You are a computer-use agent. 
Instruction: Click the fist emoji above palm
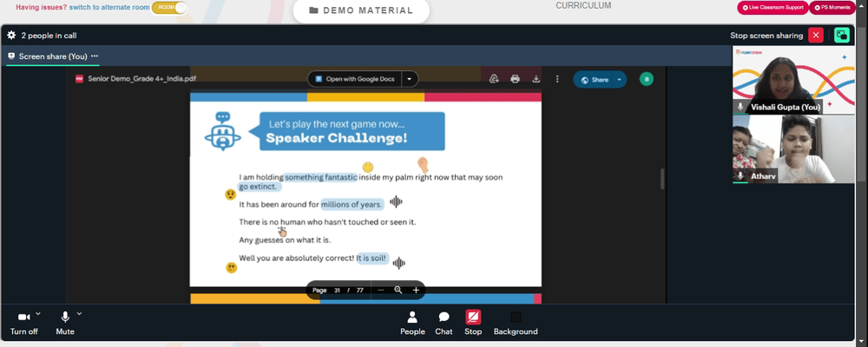[423, 164]
